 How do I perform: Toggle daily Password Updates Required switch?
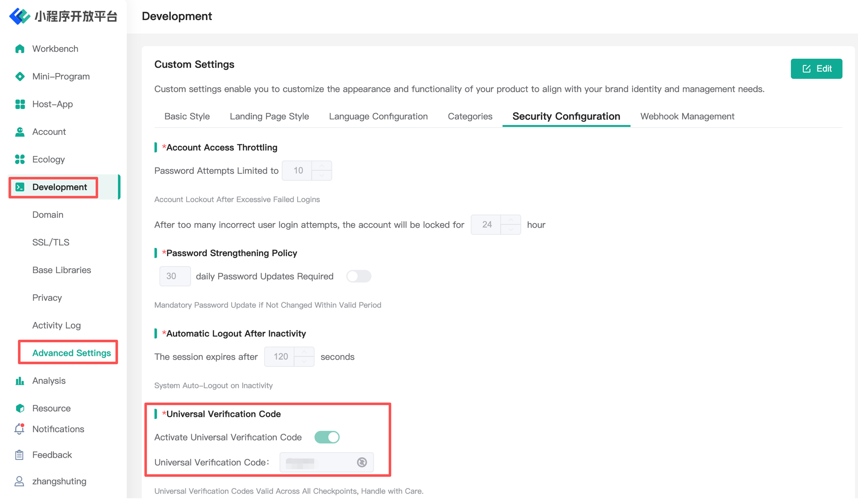(359, 276)
